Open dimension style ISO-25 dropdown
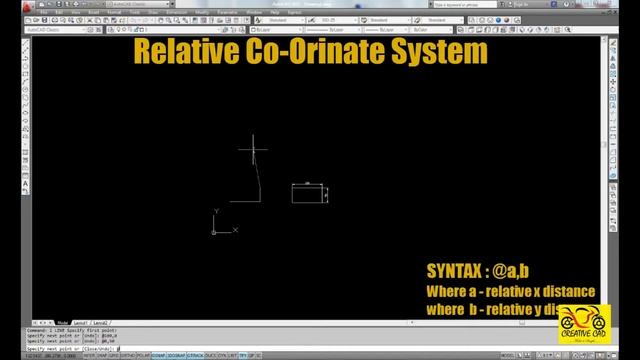 [x=337, y=20]
